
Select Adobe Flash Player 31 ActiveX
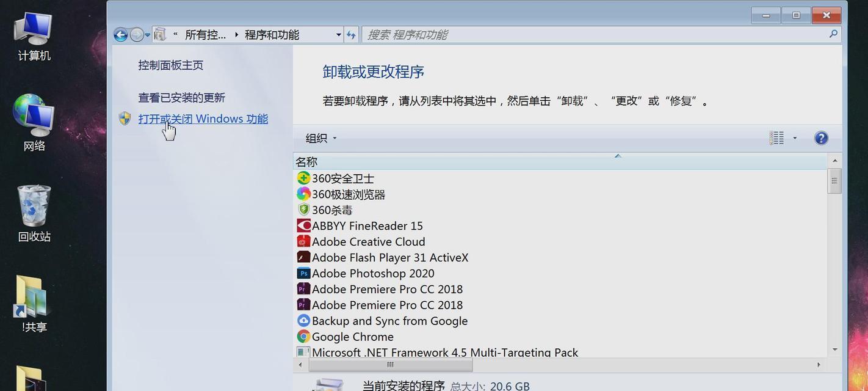tap(390, 258)
